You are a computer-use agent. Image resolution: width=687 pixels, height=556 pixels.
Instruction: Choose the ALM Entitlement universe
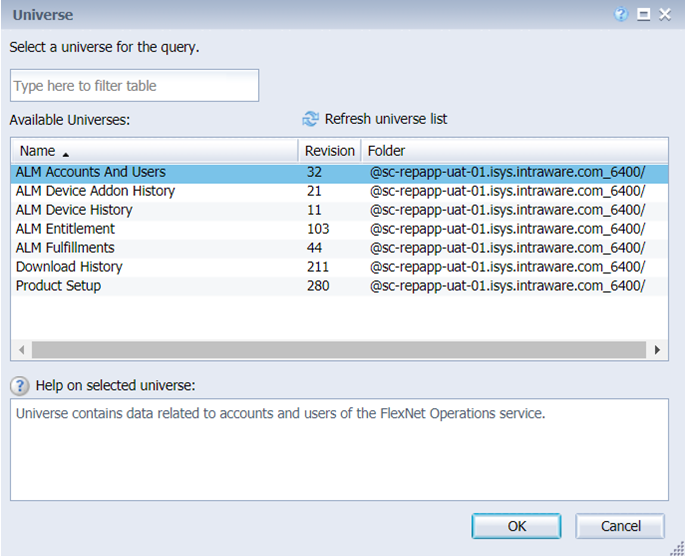click(340, 229)
